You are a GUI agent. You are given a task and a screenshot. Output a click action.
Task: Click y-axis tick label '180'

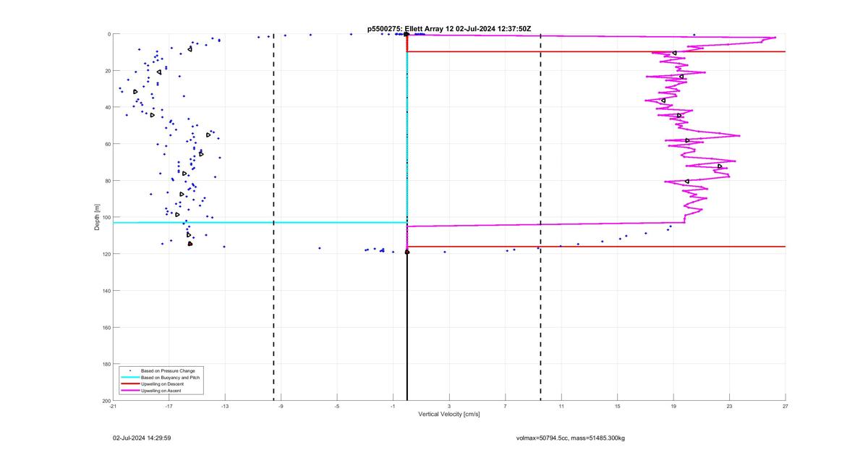(x=106, y=364)
